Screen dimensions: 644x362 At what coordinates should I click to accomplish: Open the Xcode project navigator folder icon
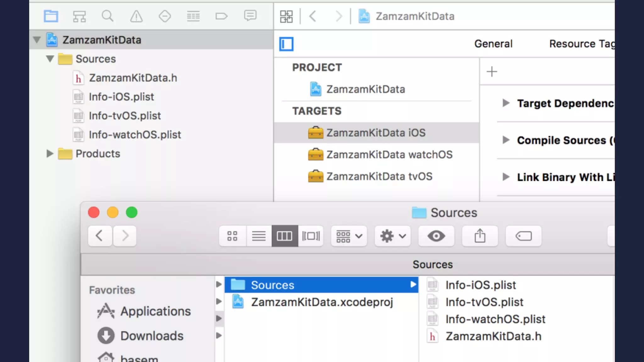[51, 16]
